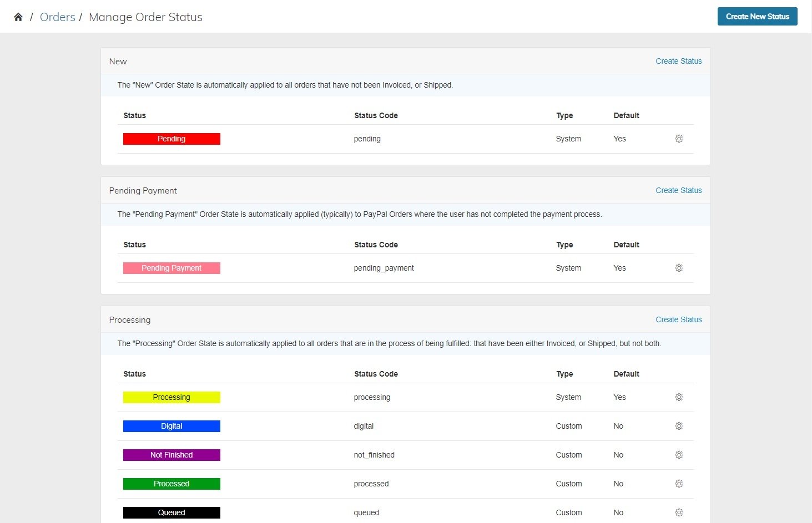Click the Pending Payment panel heading

(x=143, y=190)
